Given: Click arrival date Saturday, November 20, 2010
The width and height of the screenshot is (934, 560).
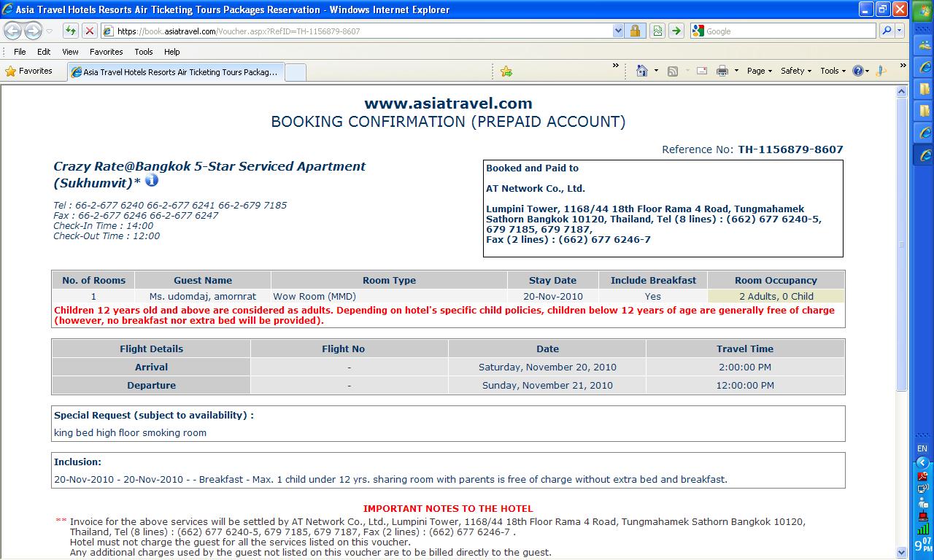Looking at the screenshot, I should tap(547, 367).
